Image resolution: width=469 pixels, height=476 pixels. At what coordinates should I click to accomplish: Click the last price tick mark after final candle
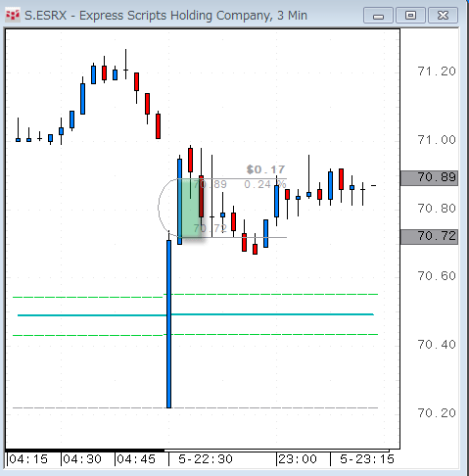[x=373, y=185]
